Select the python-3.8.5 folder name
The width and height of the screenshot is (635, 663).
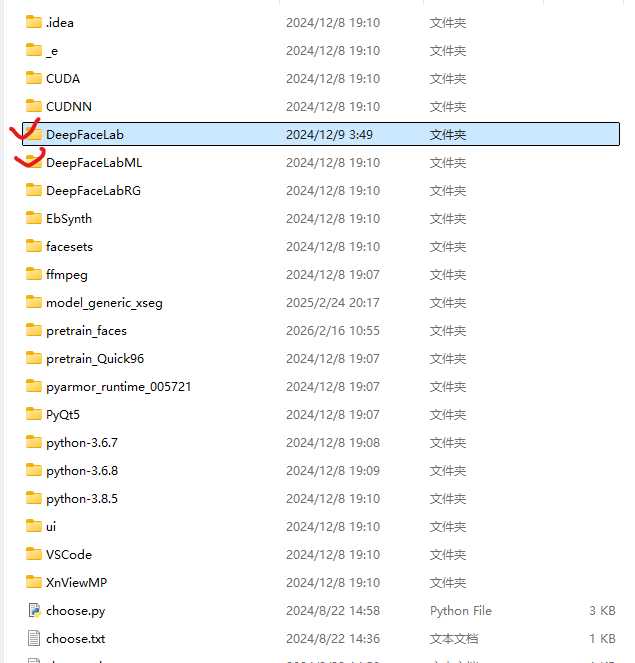82,498
